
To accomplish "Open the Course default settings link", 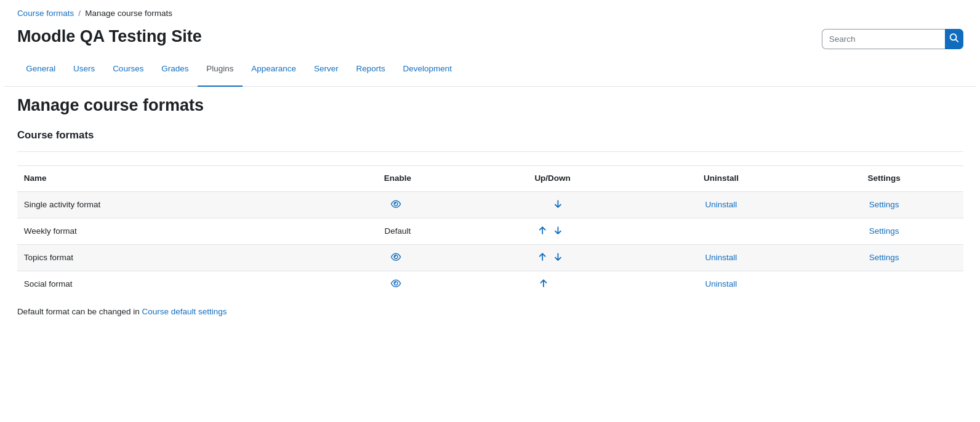I will click(184, 312).
